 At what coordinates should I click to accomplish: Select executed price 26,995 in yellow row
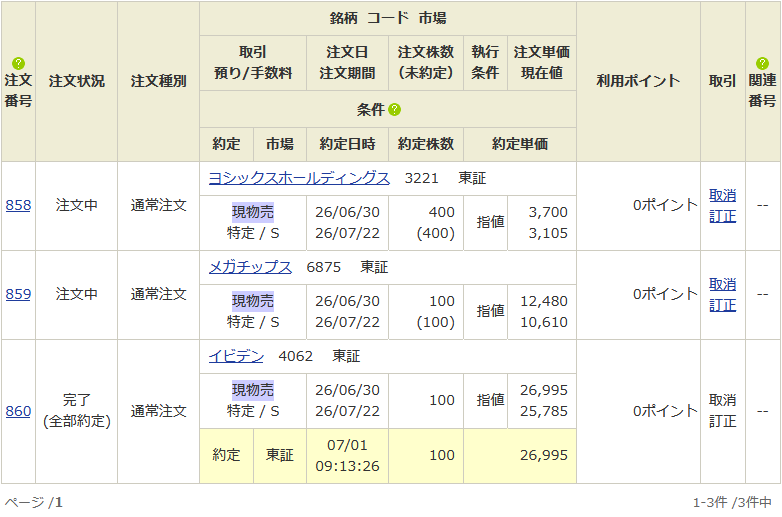pyautogui.click(x=544, y=456)
